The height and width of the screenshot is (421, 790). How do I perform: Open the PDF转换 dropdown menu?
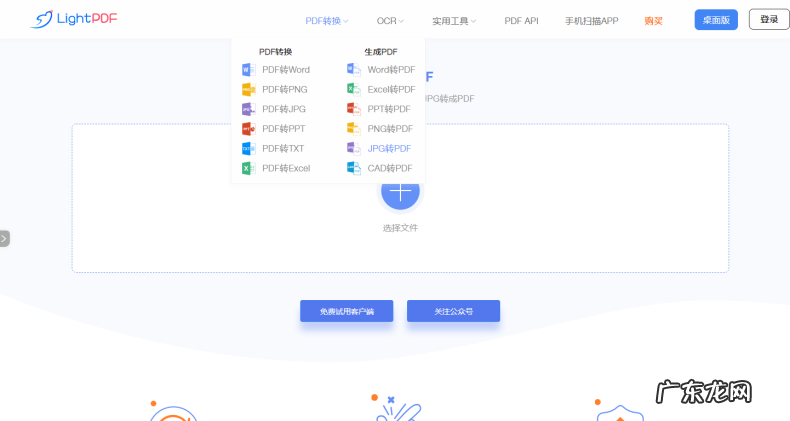326,21
